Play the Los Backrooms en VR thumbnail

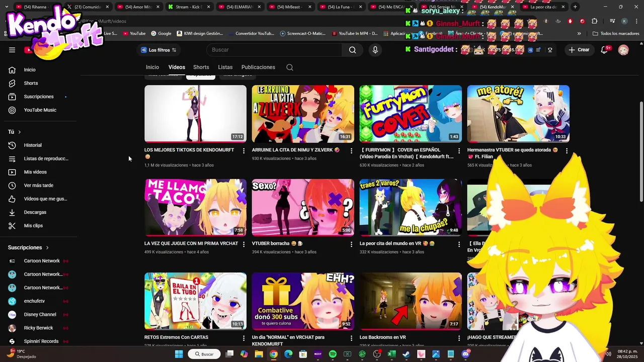click(x=411, y=301)
